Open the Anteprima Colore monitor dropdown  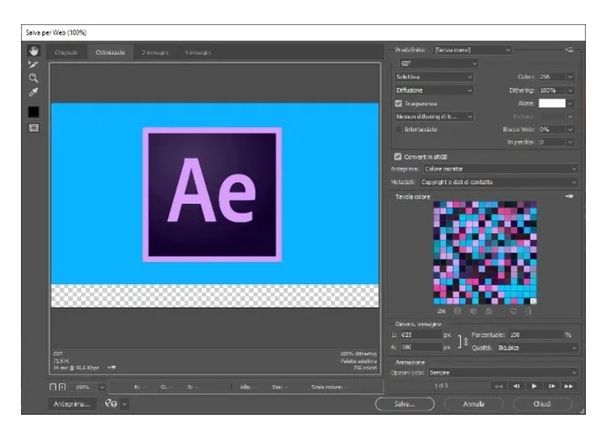[500, 169]
